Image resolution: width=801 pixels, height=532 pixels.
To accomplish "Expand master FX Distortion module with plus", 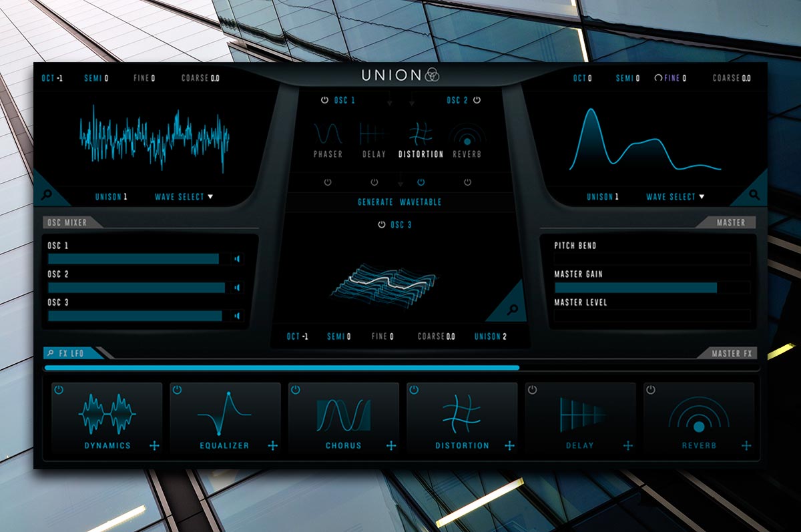I will pyautogui.click(x=509, y=446).
